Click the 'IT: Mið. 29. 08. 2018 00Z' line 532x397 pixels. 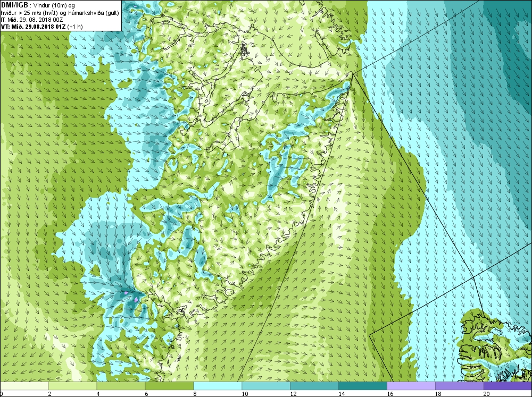(32, 20)
